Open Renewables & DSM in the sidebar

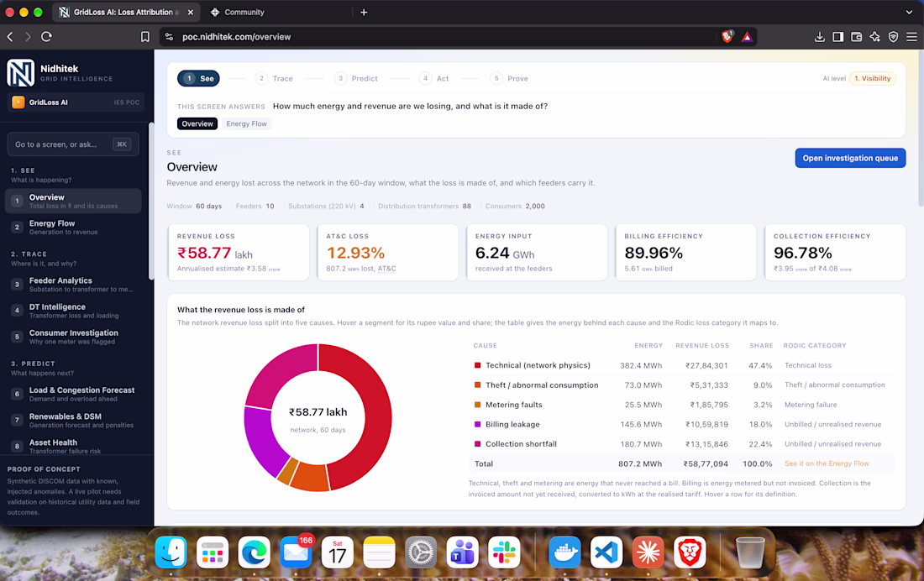[73, 420]
